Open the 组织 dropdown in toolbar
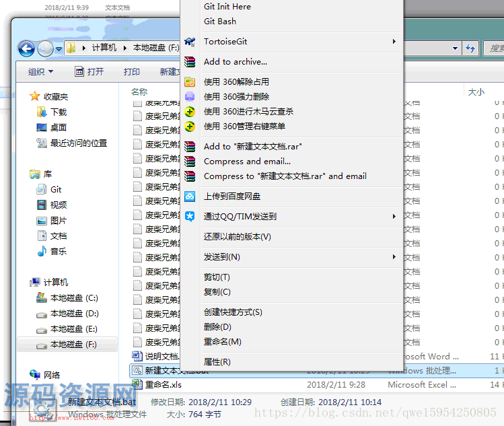Image resolution: width=504 pixels, height=426 pixels. [40, 72]
